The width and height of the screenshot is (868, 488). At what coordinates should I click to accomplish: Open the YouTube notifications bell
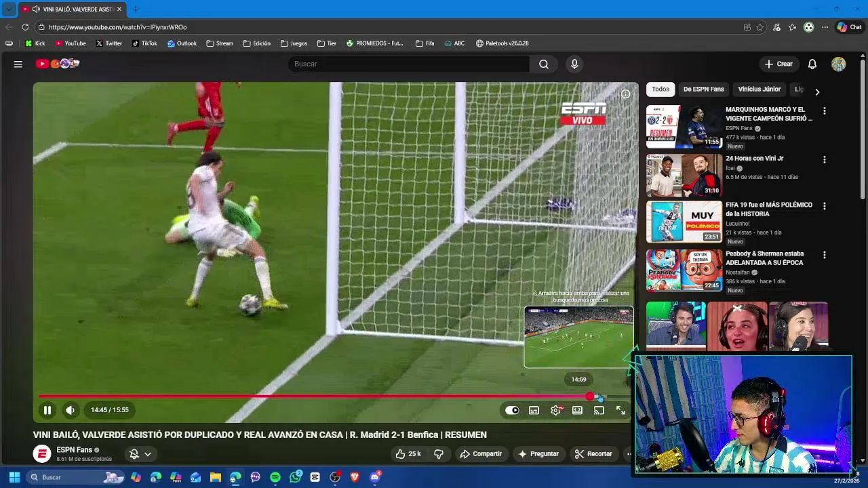(812, 64)
